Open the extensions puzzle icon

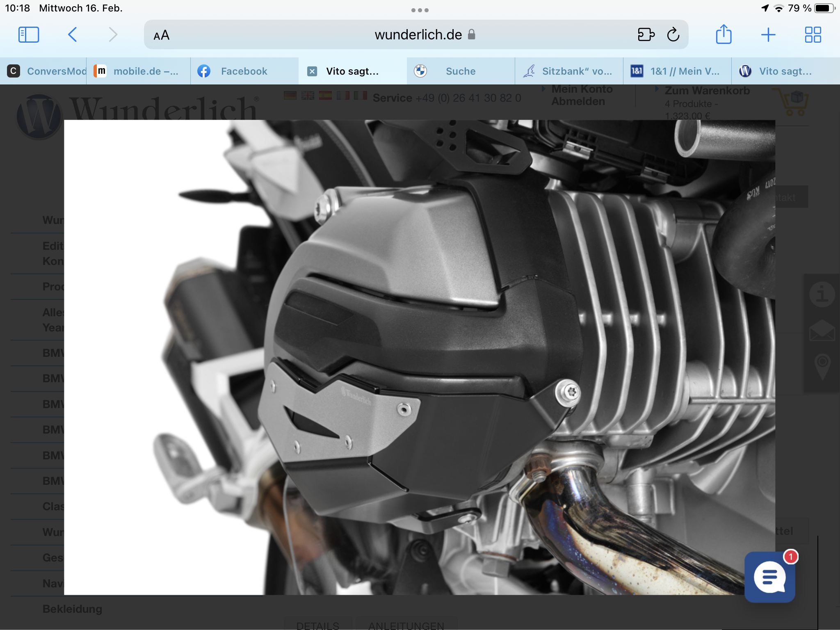pyautogui.click(x=646, y=35)
